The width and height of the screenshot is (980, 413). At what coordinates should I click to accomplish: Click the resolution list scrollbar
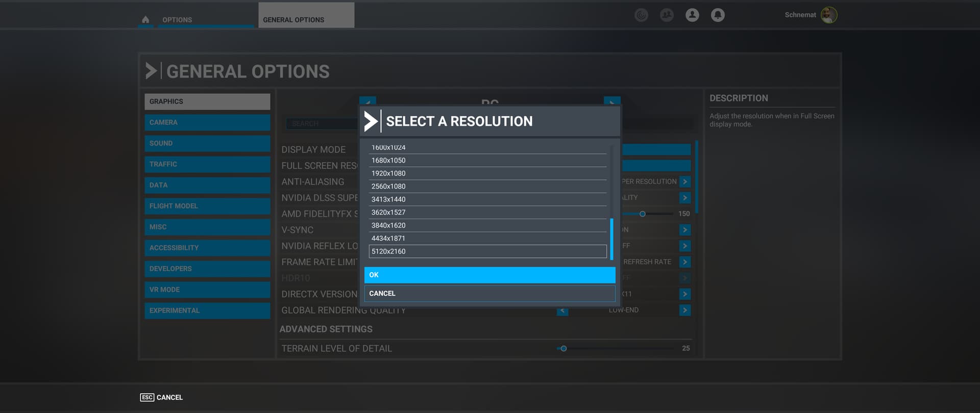coord(611,239)
